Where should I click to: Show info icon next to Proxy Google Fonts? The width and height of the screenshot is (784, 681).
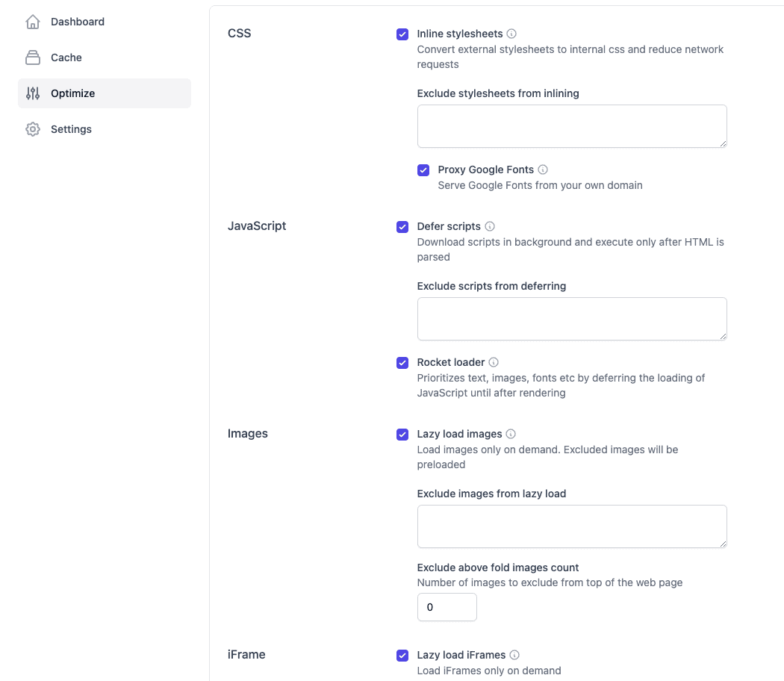[x=543, y=170]
